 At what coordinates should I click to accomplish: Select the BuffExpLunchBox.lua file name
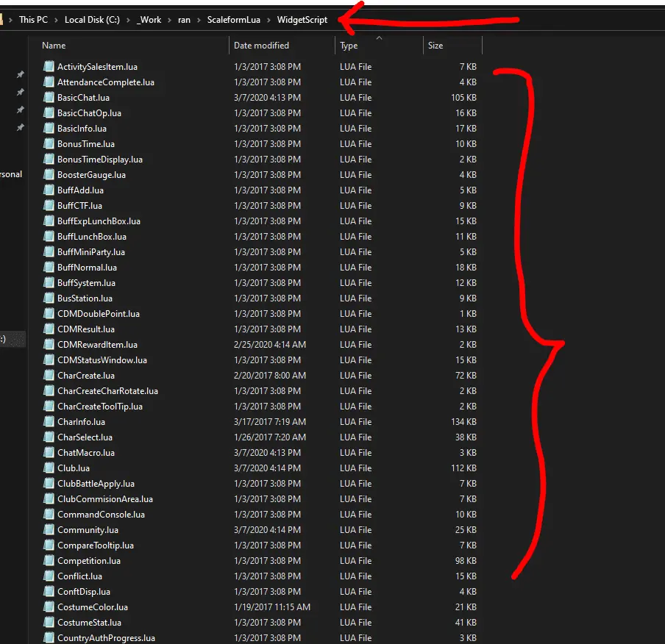pos(99,221)
